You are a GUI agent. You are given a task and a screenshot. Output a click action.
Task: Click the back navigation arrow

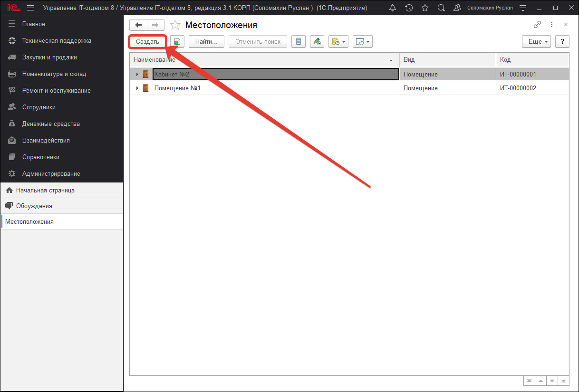click(138, 25)
